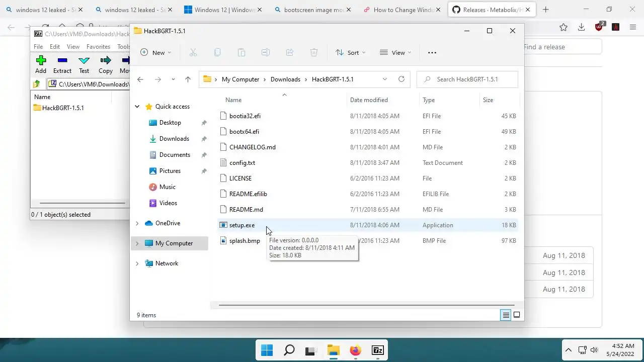Click Search HackBGRT-1.5.1 field
This screenshot has height=362, width=644.
click(467, 79)
